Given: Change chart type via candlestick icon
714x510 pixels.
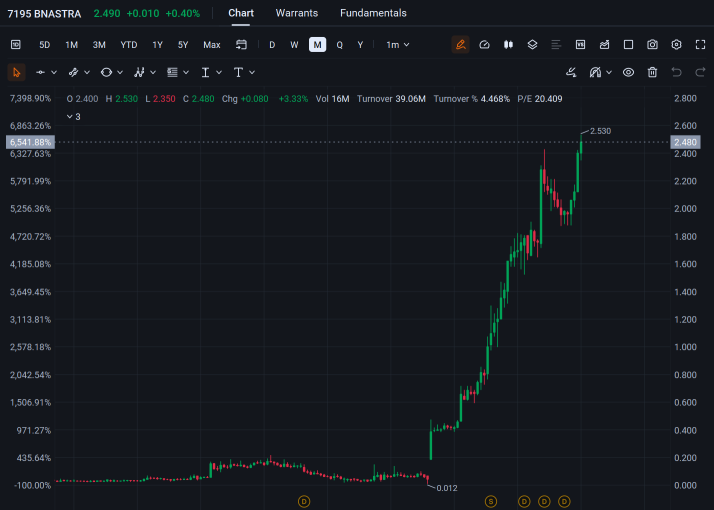Looking at the screenshot, I should pyautogui.click(x=508, y=45).
